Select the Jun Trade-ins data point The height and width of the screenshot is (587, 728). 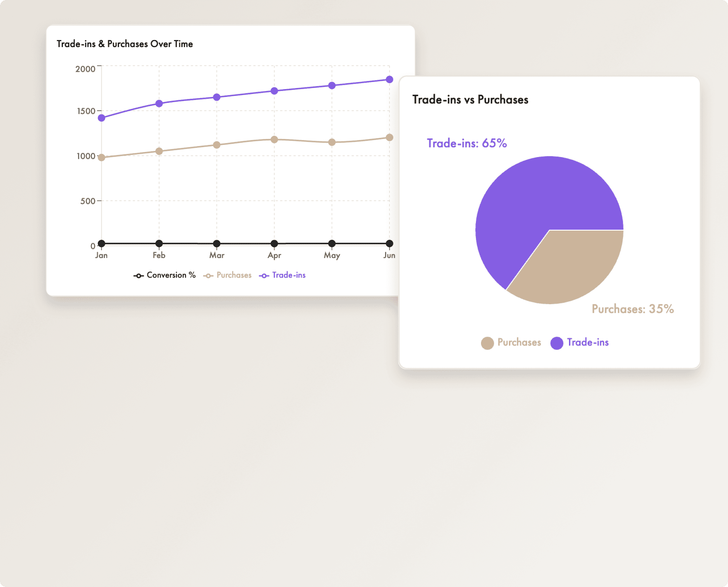(x=389, y=80)
